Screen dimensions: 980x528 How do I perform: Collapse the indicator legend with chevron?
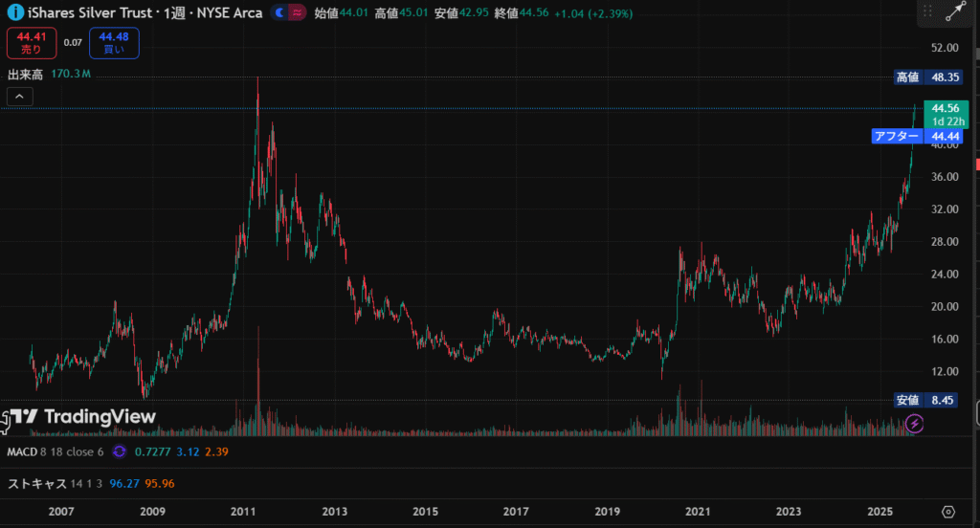pos(20,96)
